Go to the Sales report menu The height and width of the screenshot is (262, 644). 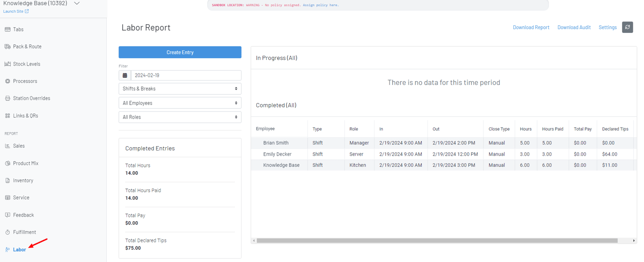coord(19,146)
